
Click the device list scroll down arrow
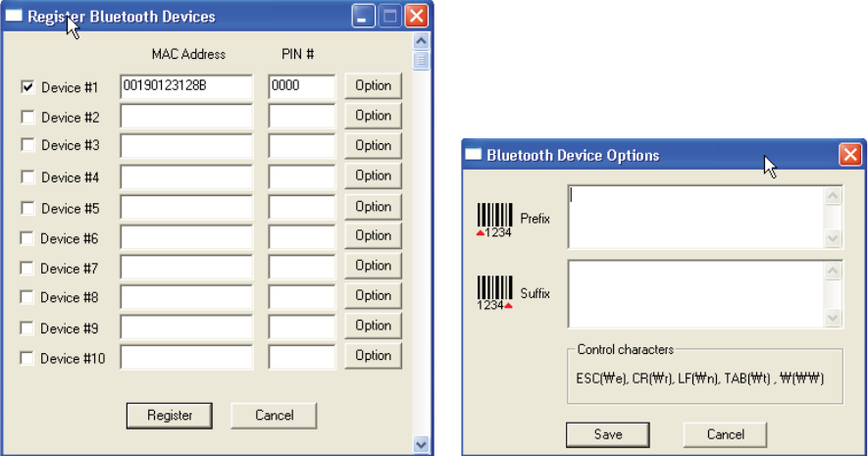coord(422,444)
